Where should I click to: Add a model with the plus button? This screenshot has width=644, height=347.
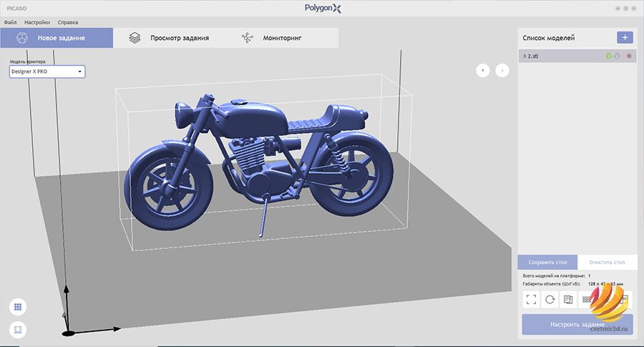click(x=625, y=37)
